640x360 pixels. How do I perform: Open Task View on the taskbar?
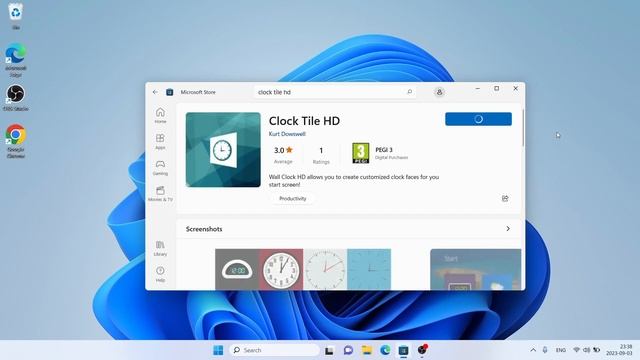pyautogui.click(x=329, y=350)
